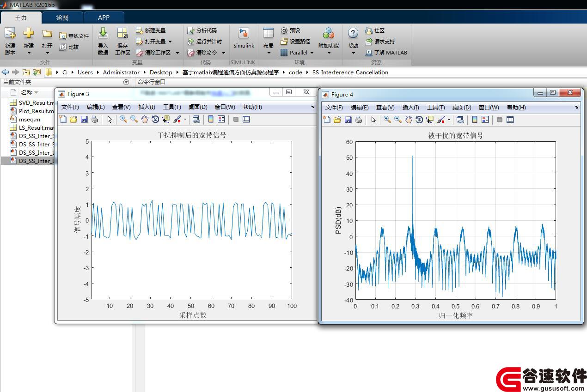The width and height of the screenshot is (587, 392).
Task: Expand the 附加功能 add-ons dropdown
Action: pyautogui.click(x=329, y=53)
